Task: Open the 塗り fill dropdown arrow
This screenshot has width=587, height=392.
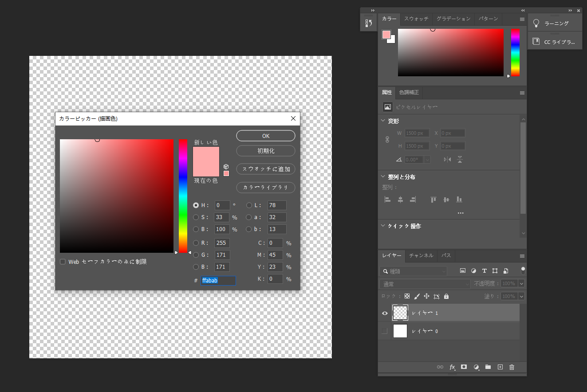Action: tap(521, 296)
